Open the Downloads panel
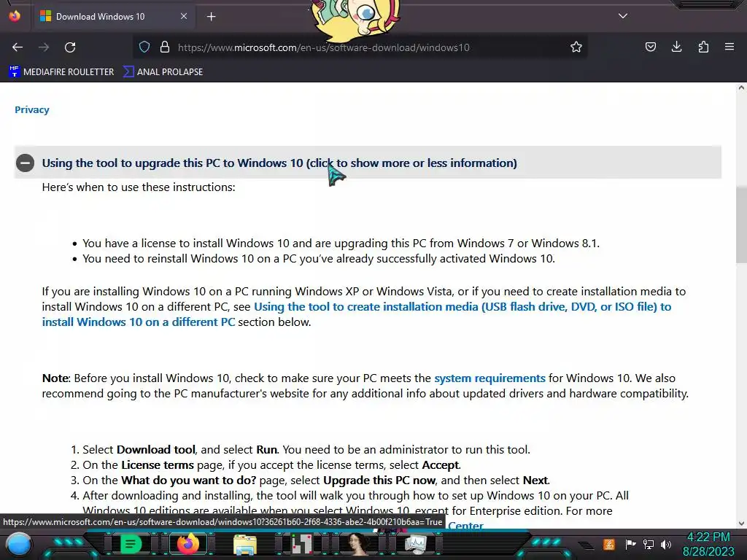 point(676,47)
